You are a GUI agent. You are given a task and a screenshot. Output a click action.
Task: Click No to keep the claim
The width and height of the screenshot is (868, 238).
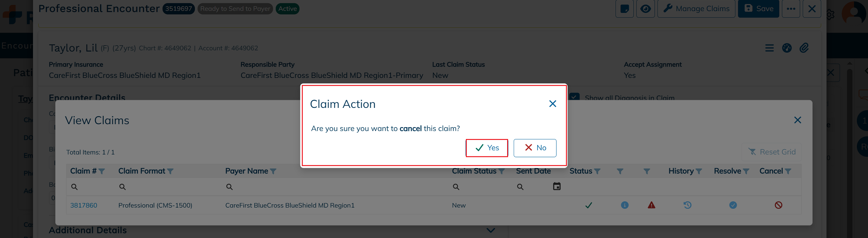click(x=535, y=148)
